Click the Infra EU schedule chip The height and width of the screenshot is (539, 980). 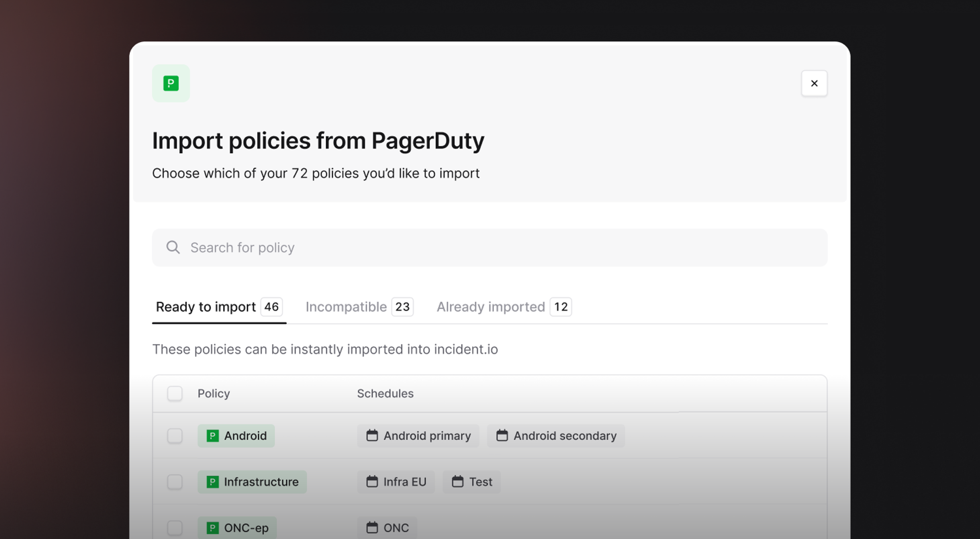396,482
